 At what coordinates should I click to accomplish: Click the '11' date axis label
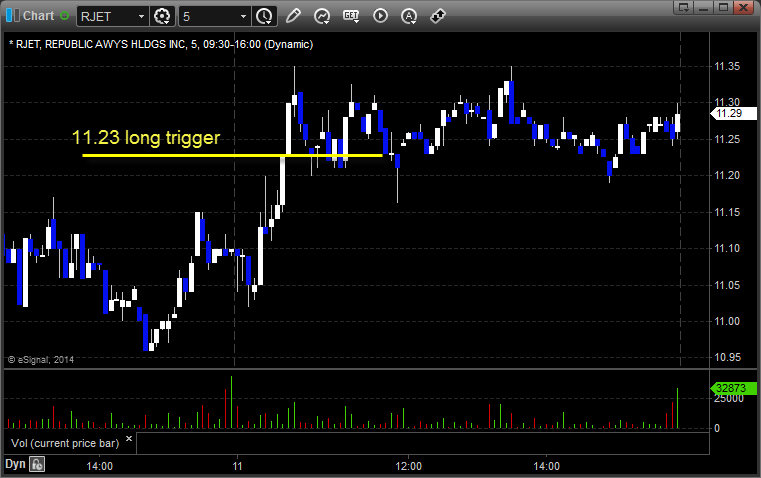[x=237, y=466]
